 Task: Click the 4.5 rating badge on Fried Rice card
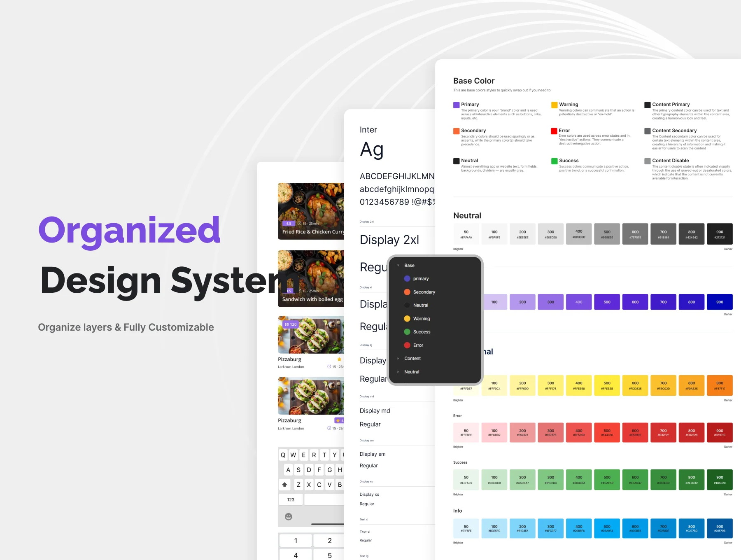coord(289,224)
